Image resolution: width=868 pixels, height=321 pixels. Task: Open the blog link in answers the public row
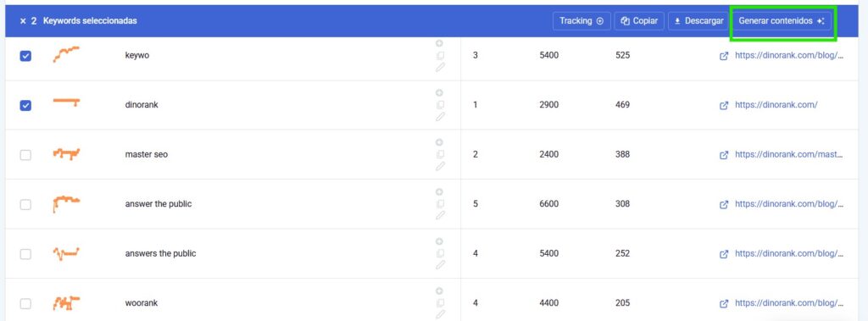point(789,253)
